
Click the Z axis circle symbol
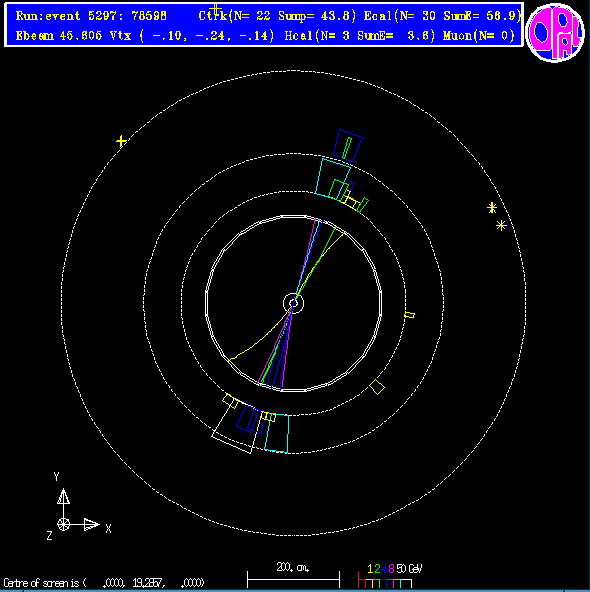coord(63,524)
